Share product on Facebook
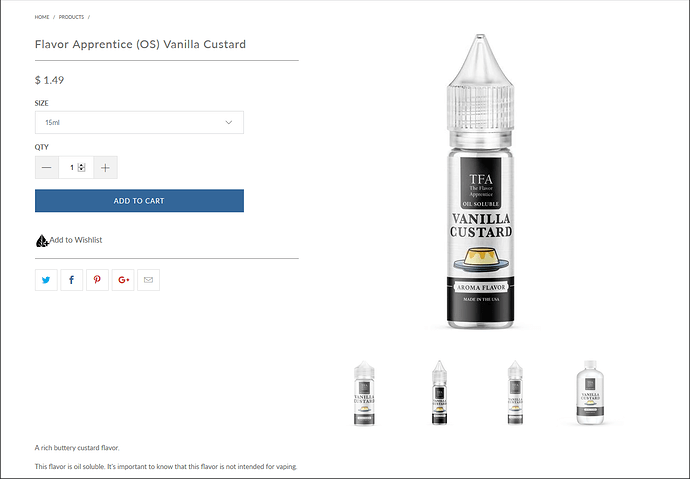This screenshot has height=479, width=690. coord(72,280)
